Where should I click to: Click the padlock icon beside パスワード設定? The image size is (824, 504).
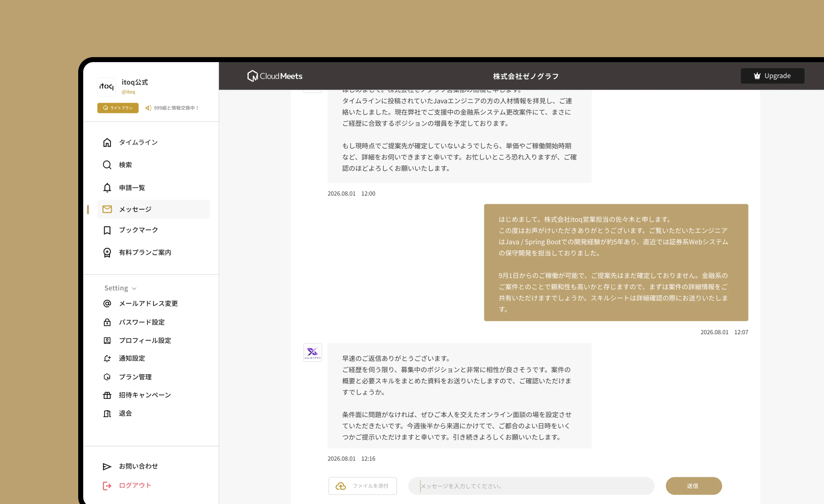tap(107, 322)
